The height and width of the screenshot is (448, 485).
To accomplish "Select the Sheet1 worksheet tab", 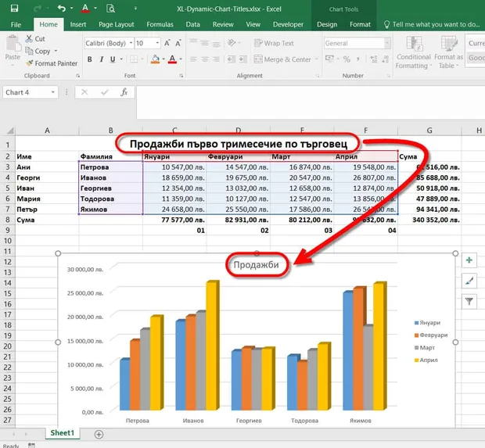I will [63, 433].
